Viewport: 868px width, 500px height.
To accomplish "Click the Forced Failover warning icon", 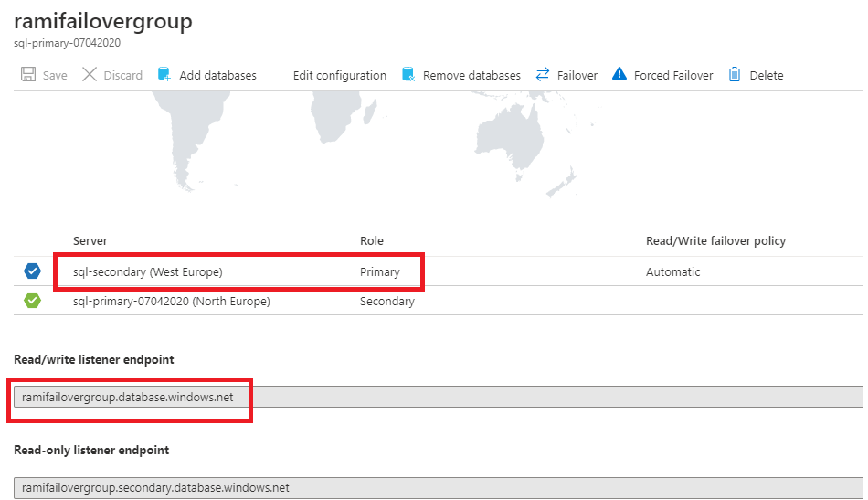I will coord(619,75).
